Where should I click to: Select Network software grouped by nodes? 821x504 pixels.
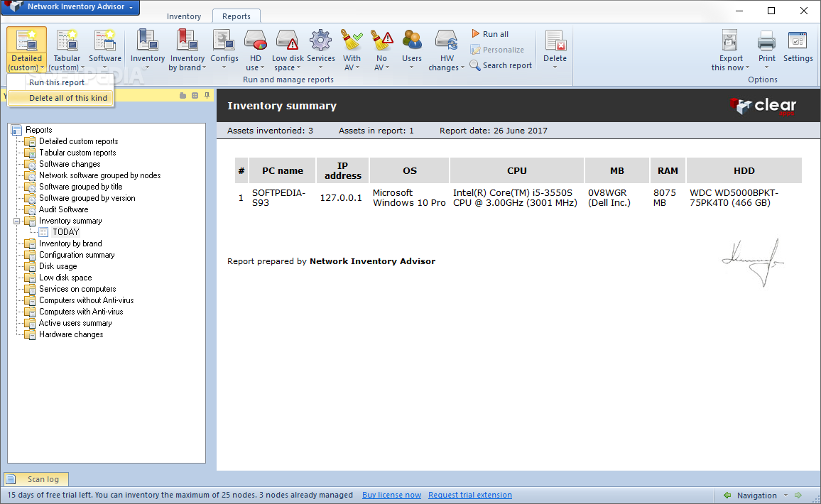pyautogui.click(x=100, y=175)
